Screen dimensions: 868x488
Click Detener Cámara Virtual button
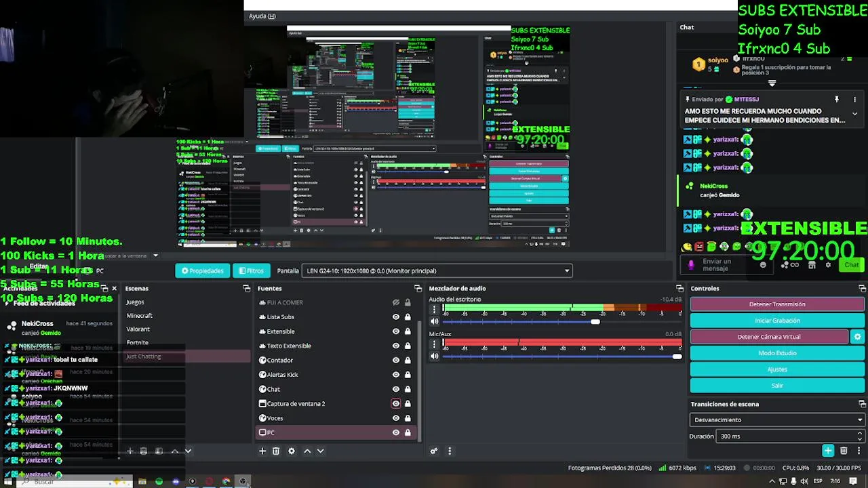[x=769, y=337]
